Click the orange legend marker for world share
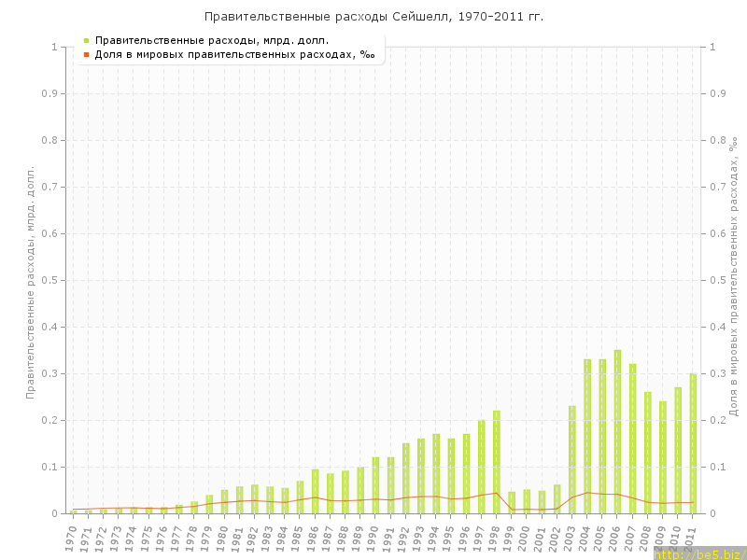Screen dimensions: 747x560 (x=86, y=55)
